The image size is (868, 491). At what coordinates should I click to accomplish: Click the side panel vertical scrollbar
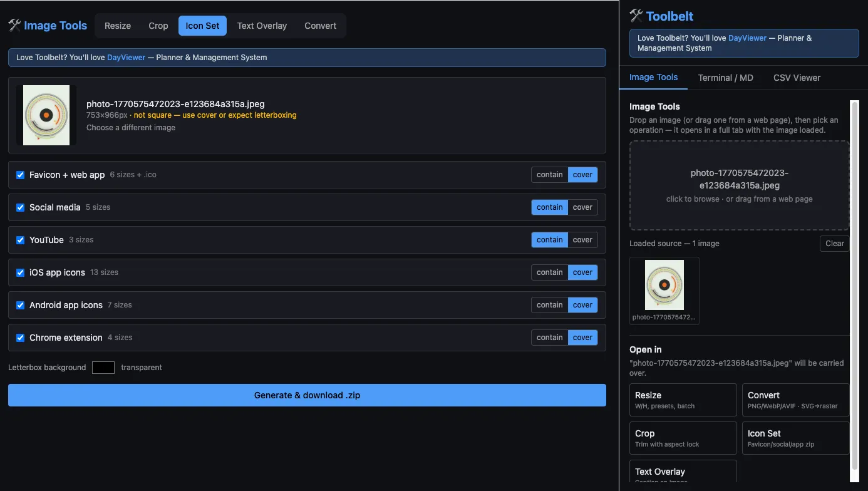coord(854,285)
